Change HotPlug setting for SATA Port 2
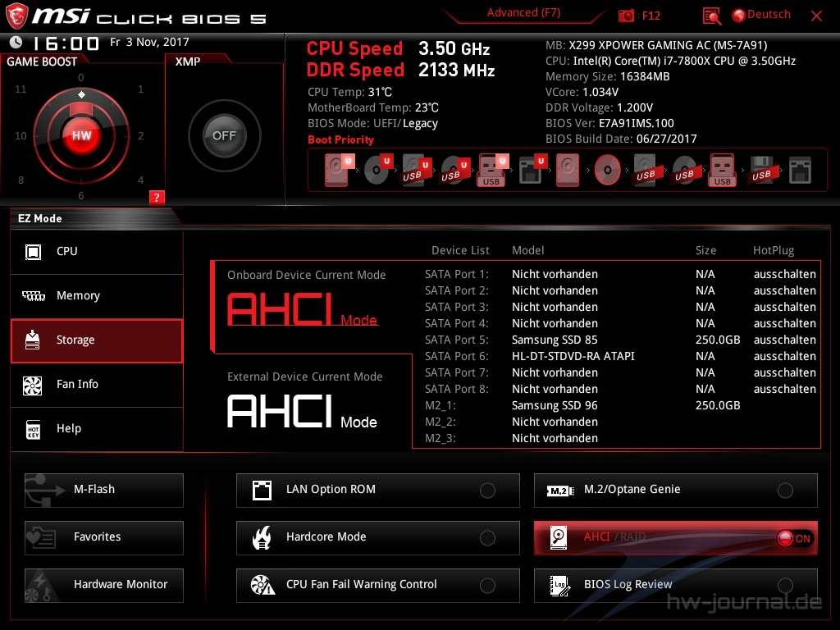Screen dimensions: 840x630 pos(785,291)
